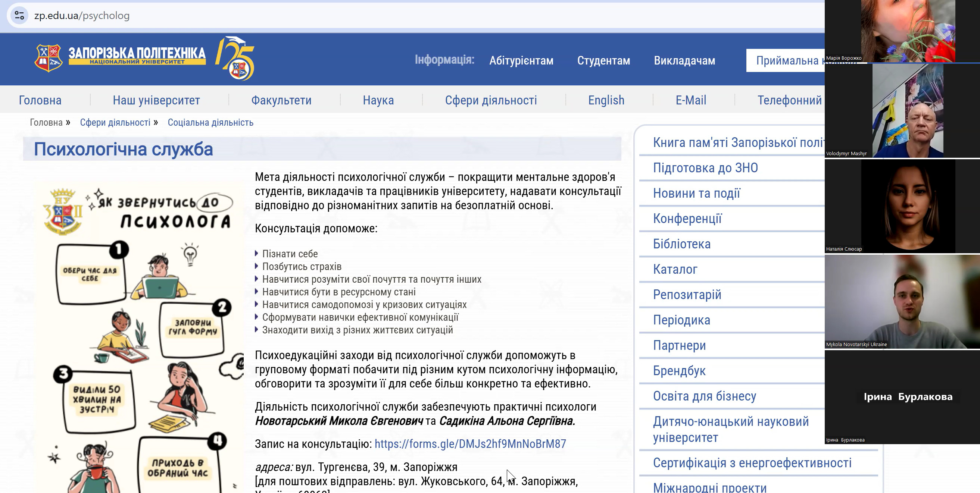
Task: Open Соціальна діяльність breadcrumb link
Action: point(210,122)
